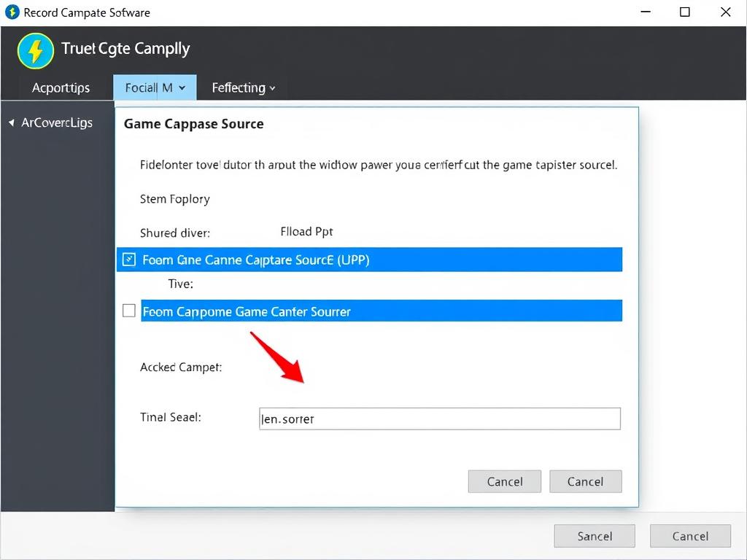Click the right Cancel button in dialog

coord(586,481)
